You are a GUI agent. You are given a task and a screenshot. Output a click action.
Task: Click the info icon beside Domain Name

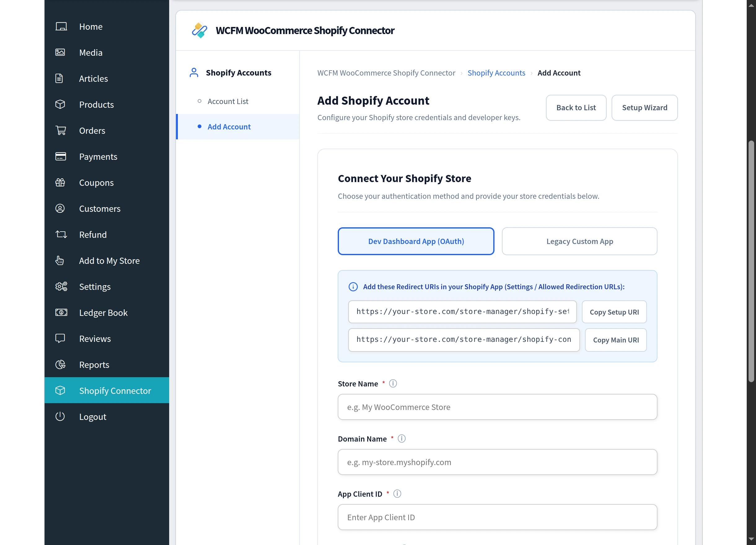[402, 438]
